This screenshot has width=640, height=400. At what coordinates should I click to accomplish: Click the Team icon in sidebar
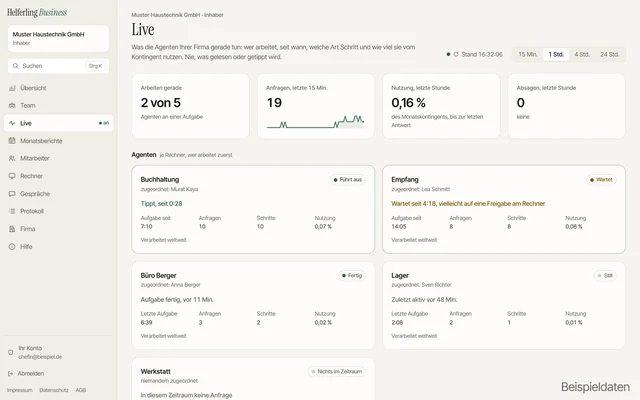(12, 105)
